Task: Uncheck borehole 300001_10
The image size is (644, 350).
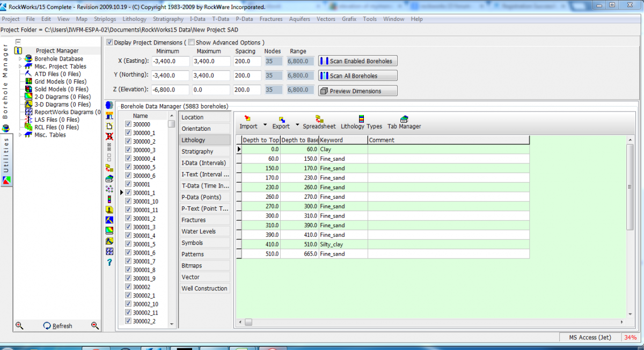Action: [x=128, y=202]
